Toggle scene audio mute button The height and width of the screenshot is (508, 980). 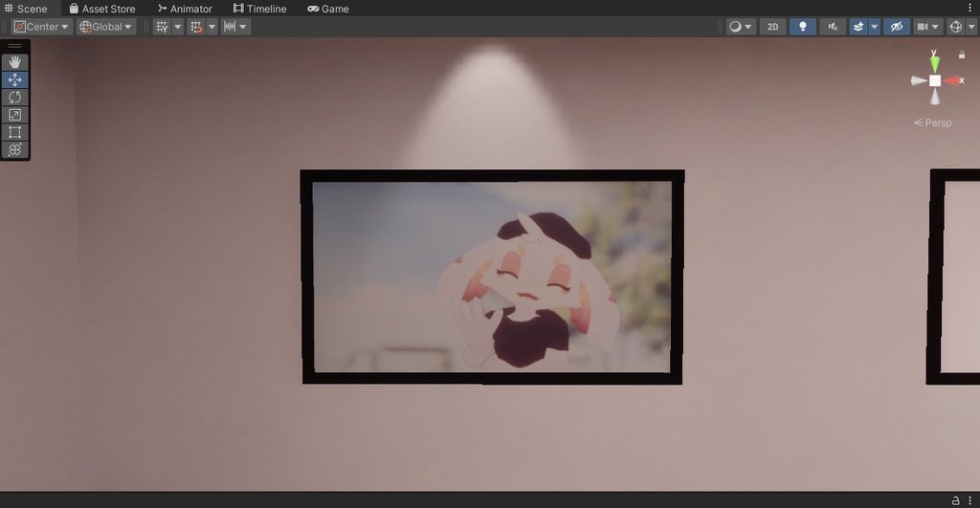834,27
